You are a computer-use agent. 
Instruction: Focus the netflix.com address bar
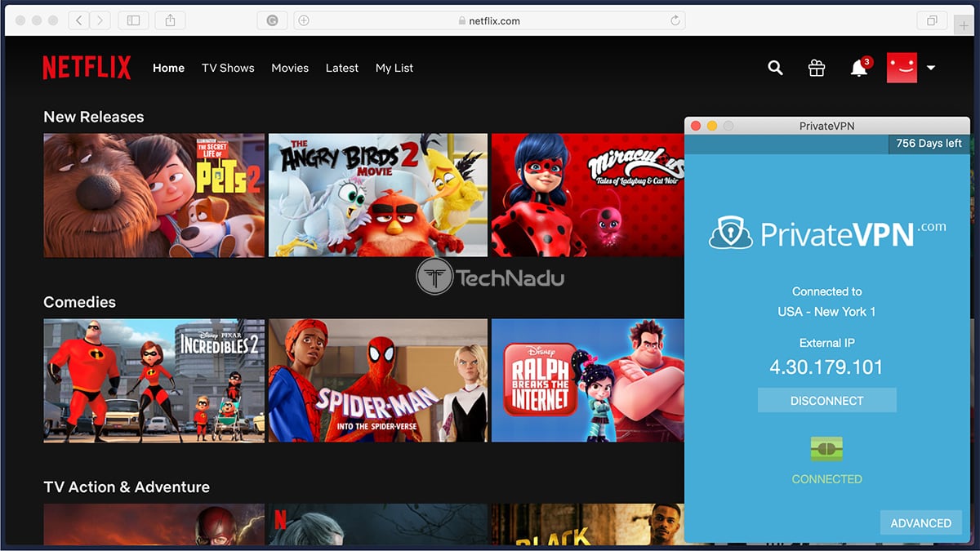pos(489,20)
